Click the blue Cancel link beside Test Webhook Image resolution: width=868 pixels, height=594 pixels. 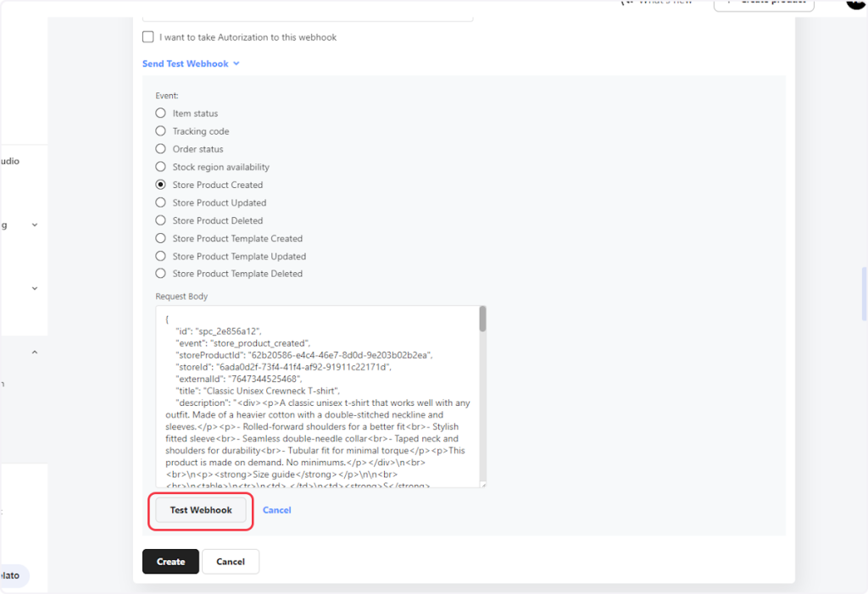pos(276,510)
